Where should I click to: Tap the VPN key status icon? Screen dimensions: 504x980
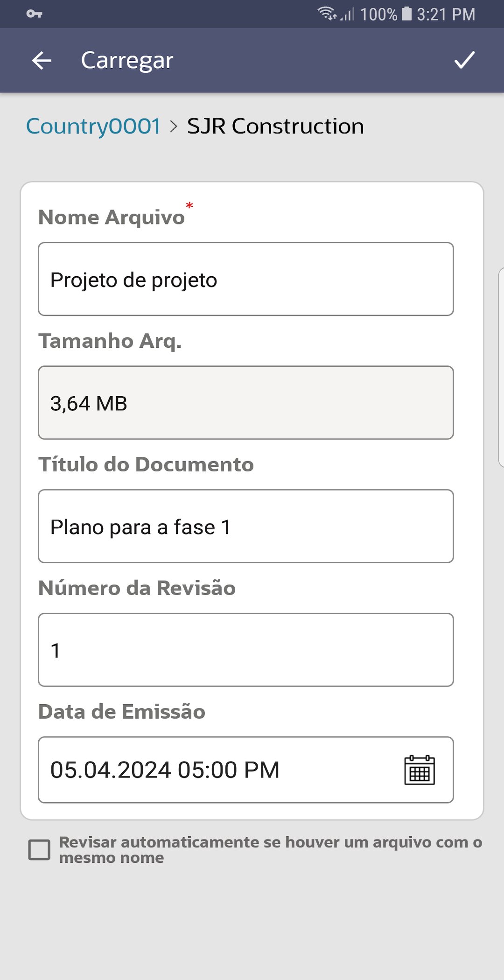[x=34, y=14]
